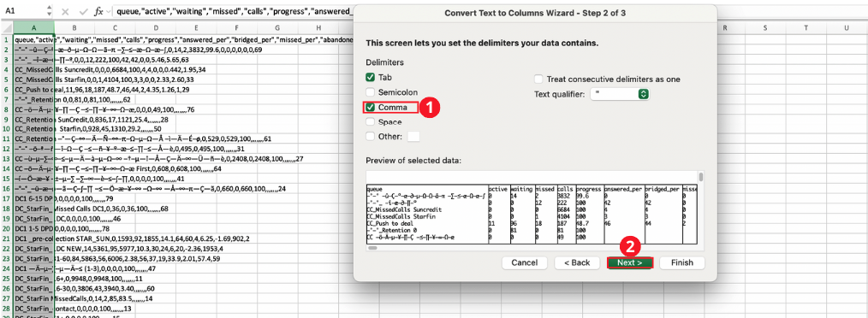Screen dimensions: 868x318
Task: Click cell with DC_StarFin LDC NEW
Action: click(33, 248)
